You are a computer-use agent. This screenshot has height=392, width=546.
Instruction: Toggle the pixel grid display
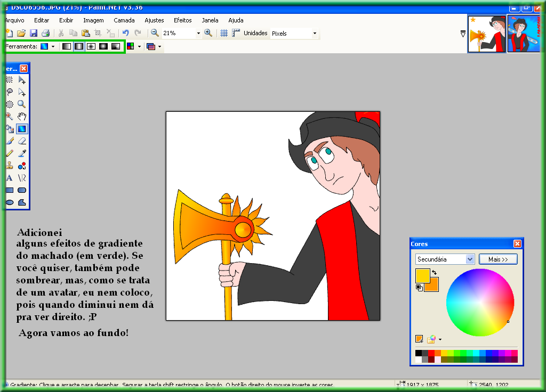(224, 33)
